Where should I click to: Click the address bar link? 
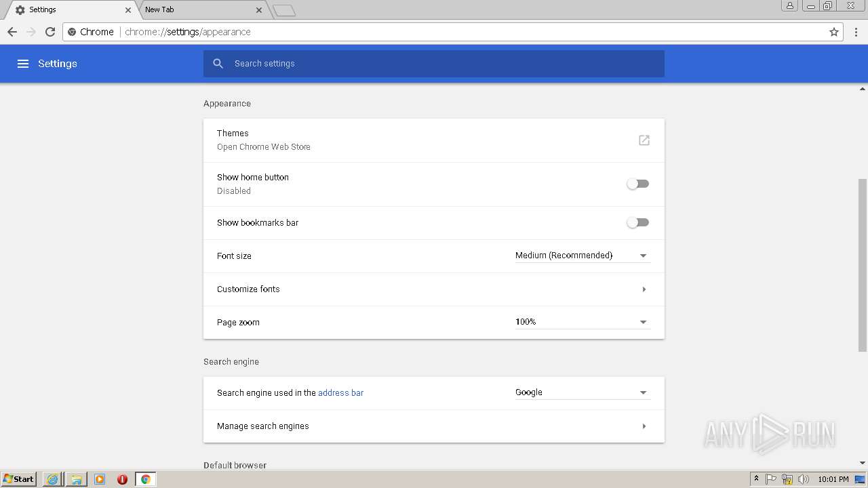(x=340, y=393)
